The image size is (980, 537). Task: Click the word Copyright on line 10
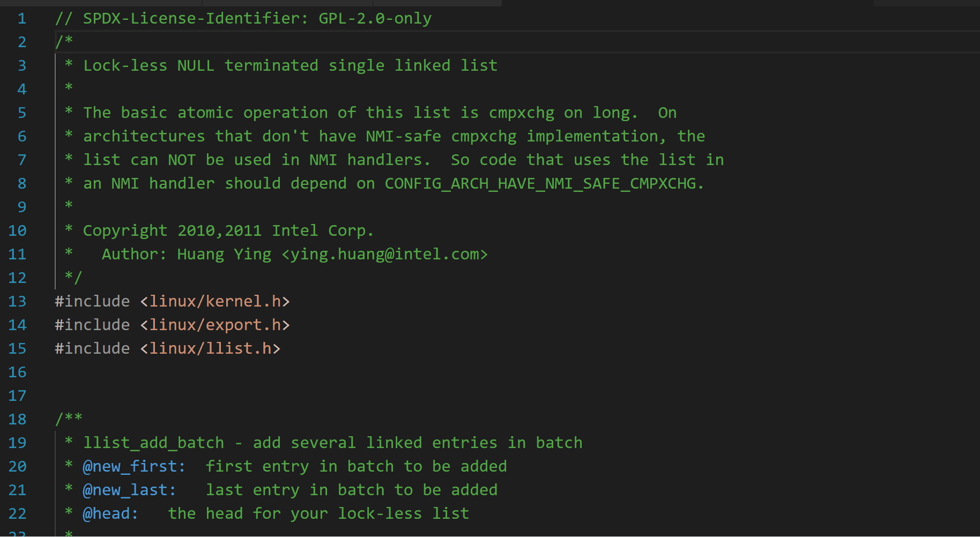[125, 230]
